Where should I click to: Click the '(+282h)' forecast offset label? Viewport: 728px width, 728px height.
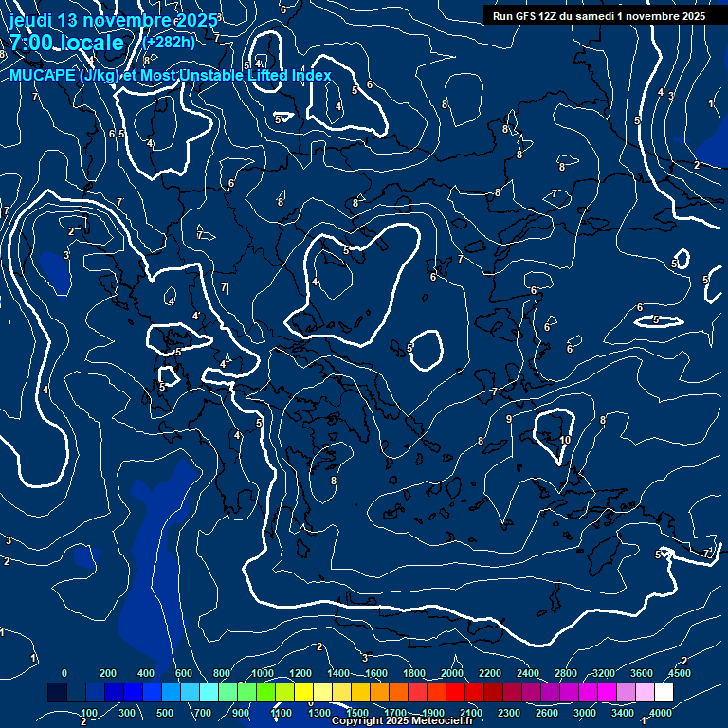click(169, 43)
